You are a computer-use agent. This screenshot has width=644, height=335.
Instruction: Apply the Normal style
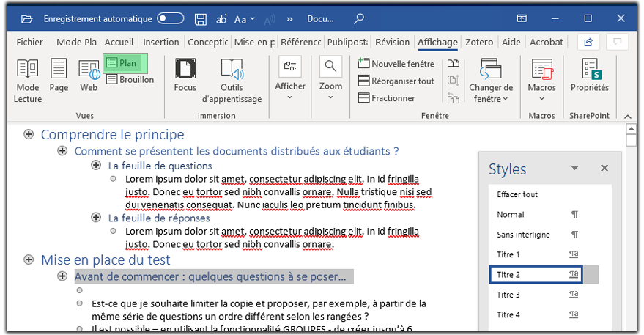(536, 215)
